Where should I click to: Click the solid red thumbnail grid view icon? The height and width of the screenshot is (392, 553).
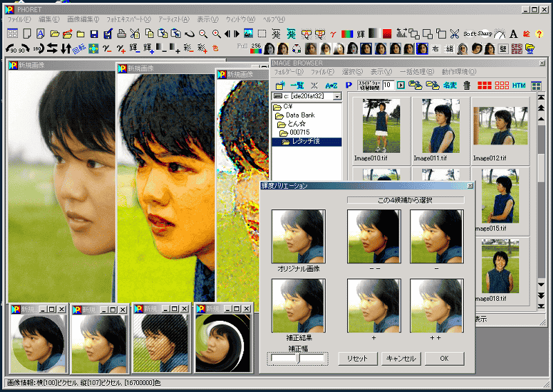coord(485,85)
